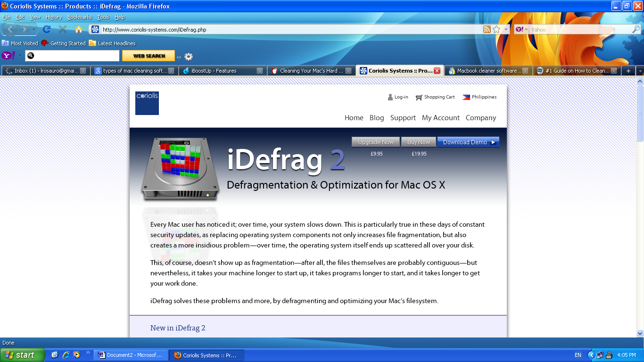This screenshot has width=644, height=362.
Task: Bookmark this page with the star icon
Action: pos(496,29)
